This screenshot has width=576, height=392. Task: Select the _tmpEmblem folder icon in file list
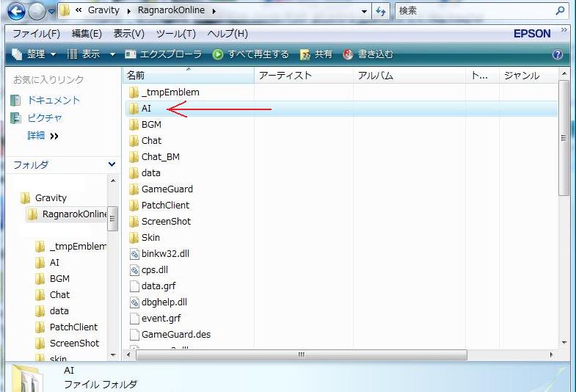tap(134, 92)
